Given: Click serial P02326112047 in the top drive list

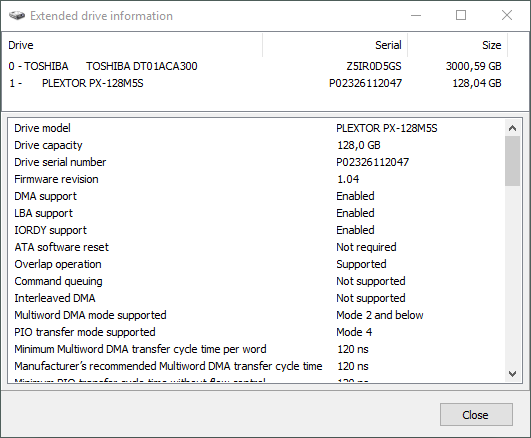Looking at the screenshot, I should click(x=365, y=83).
